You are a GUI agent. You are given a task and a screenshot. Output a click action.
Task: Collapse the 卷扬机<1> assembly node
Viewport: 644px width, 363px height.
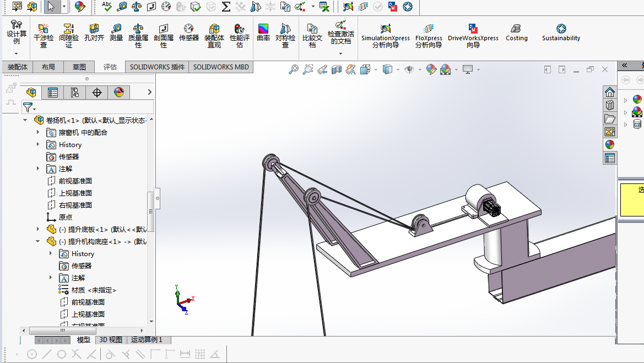[25, 120]
